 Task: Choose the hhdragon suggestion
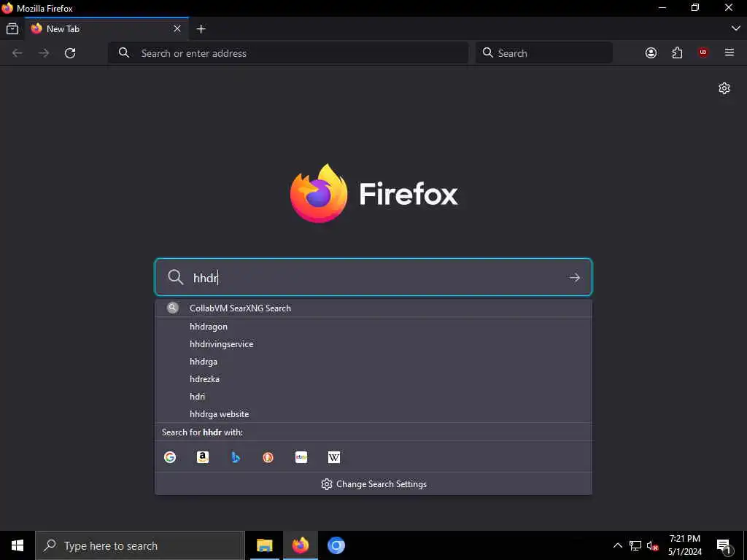(373, 327)
